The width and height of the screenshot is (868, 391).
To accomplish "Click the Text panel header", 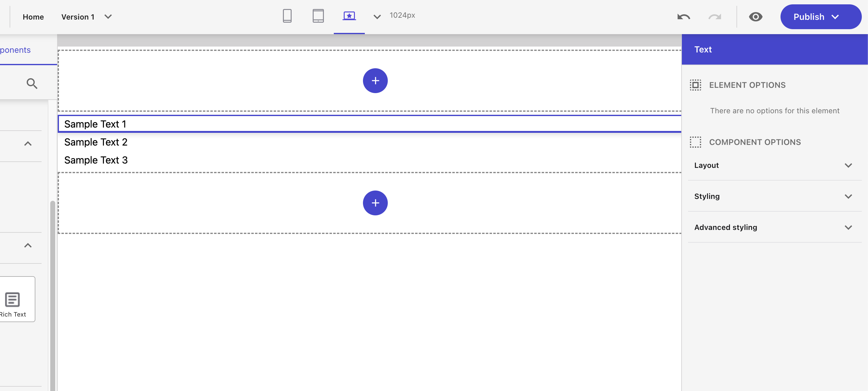I will [774, 49].
